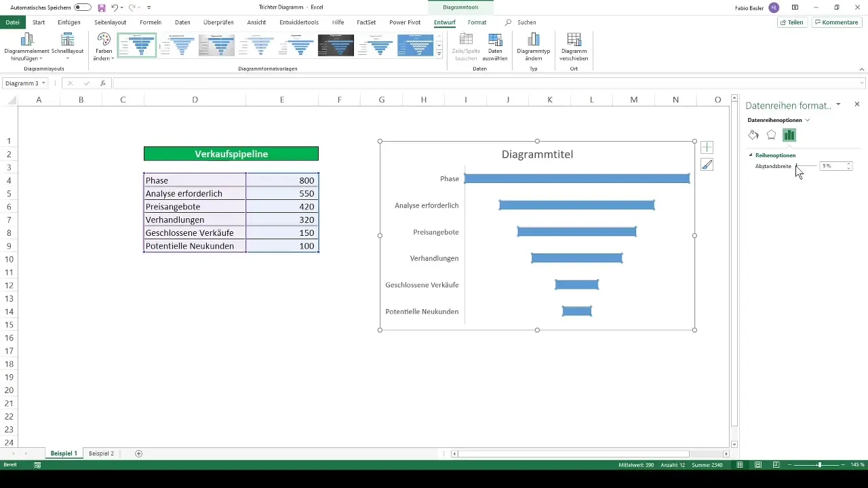Click the Diagrammtitel text in chart
Viewport: 868px width, 488px height.
point(537,155)
